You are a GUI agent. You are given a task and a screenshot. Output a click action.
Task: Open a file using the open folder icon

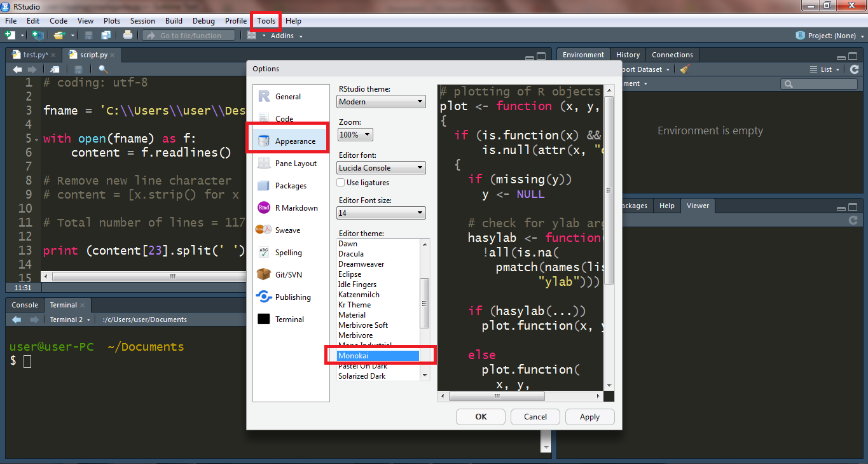click(58, 35)
